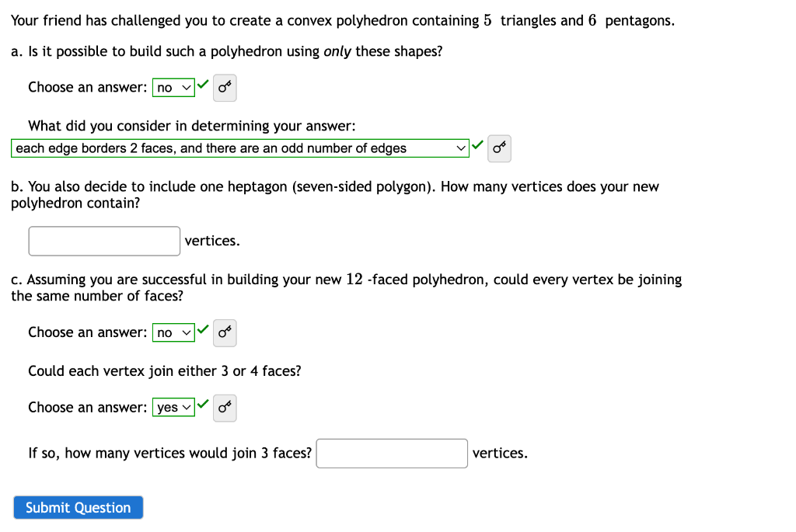Click the answer key icon beside part a's dropdown
796x532 pixels.
pos(225,88)
